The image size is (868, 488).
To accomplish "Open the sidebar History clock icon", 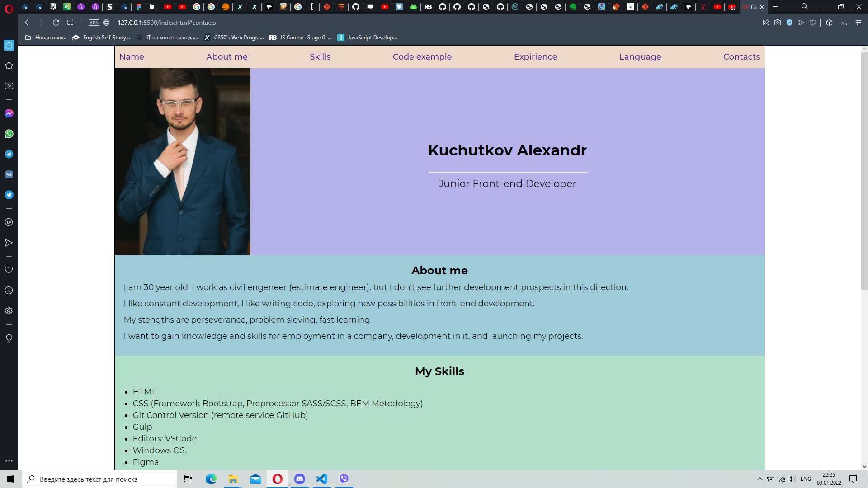I will (9, 291).
